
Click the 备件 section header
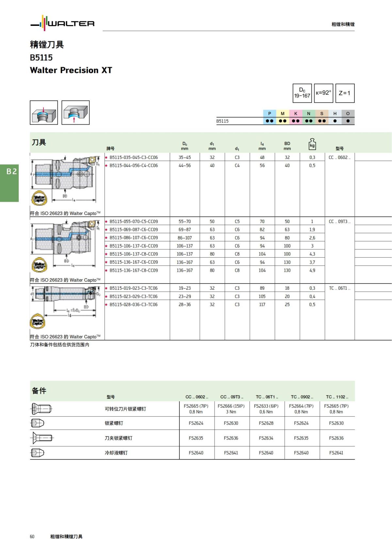point(39,390)
